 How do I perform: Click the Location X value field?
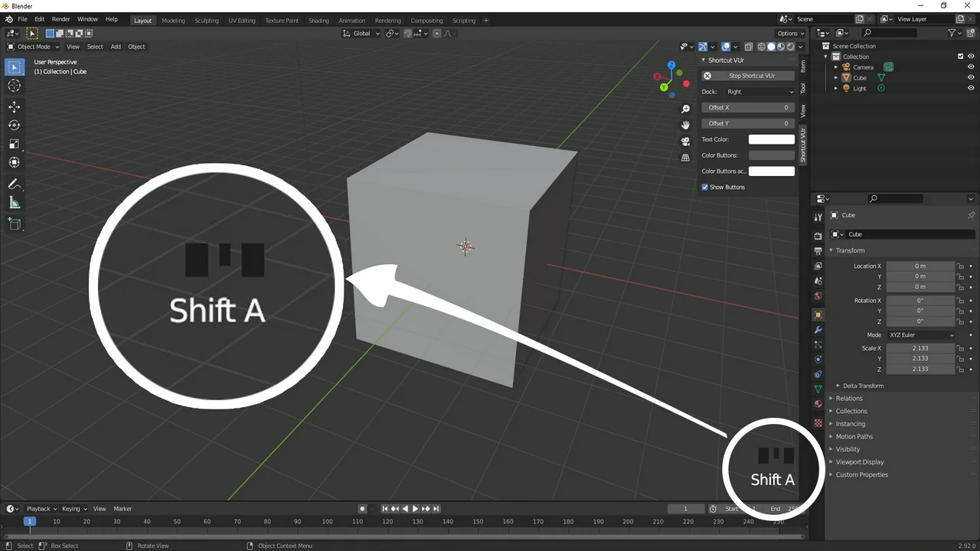pos(920,266)
